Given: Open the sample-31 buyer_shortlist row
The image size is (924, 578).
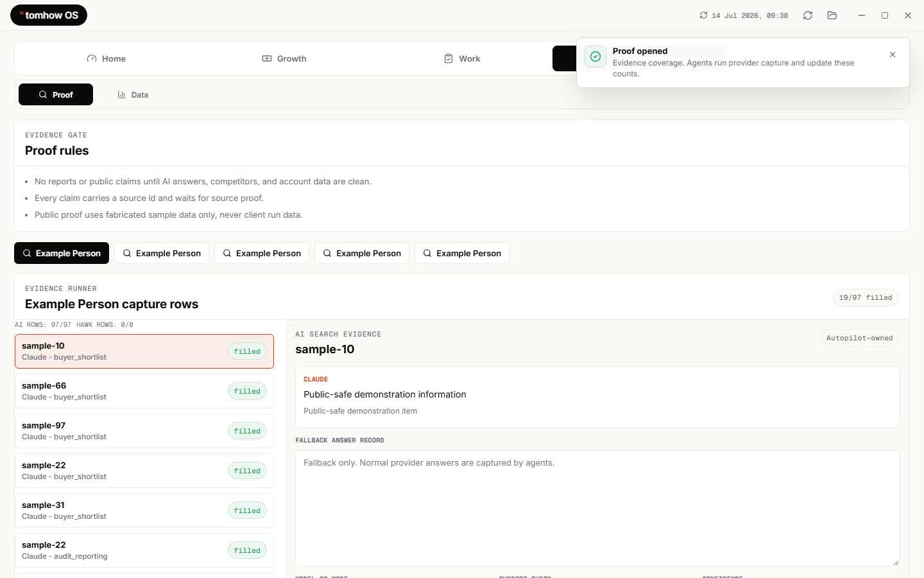Looking at the screenshot, I should 144,511.
